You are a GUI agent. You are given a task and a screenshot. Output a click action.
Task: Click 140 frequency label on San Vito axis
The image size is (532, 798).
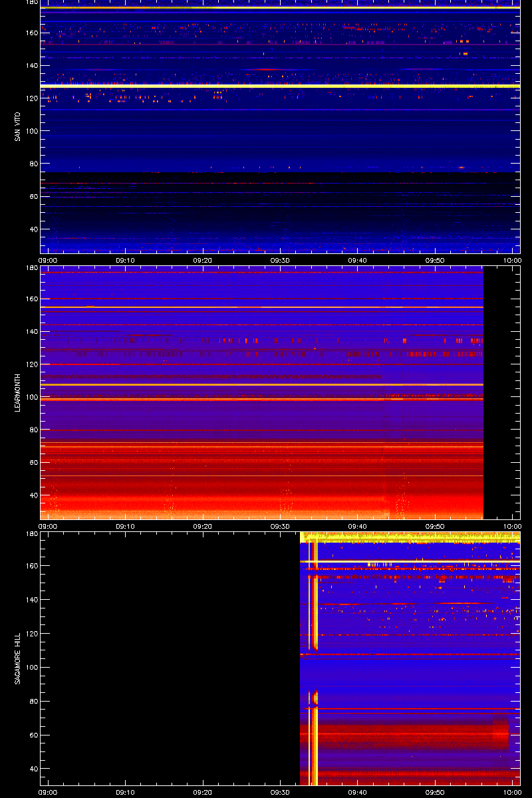[31, 66]
